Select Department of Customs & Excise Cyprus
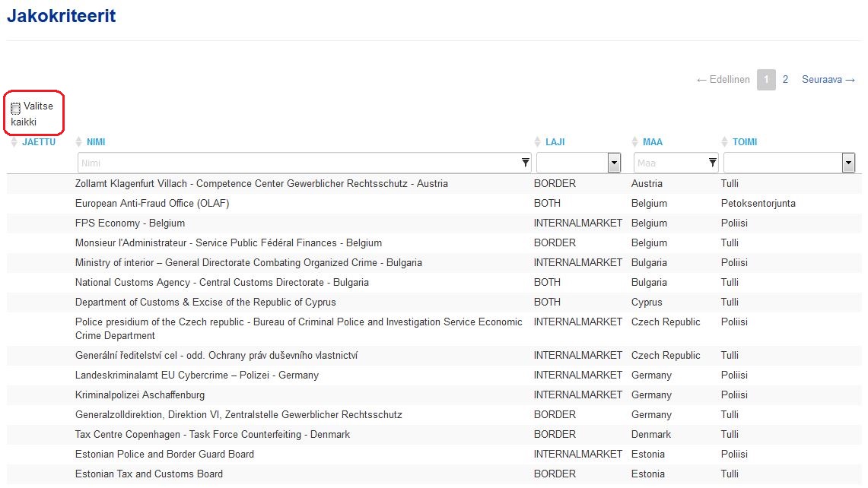 click(x=434, y=302)
